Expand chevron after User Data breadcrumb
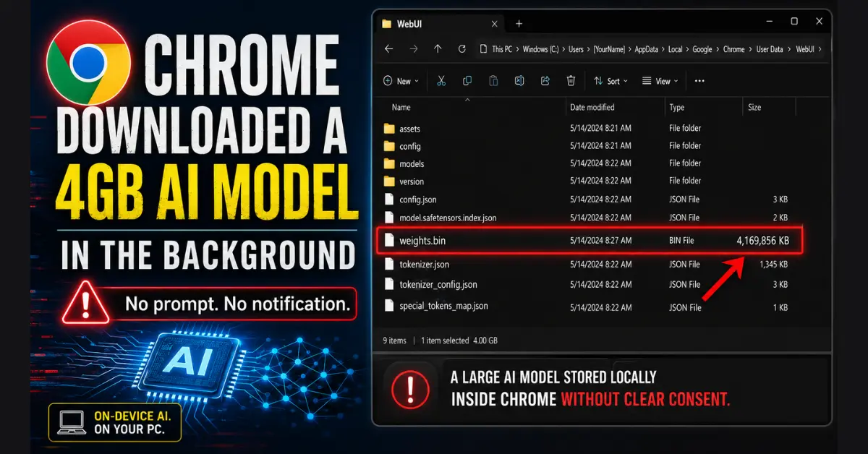Screen dimensions: 868x454 pos(790,49)
